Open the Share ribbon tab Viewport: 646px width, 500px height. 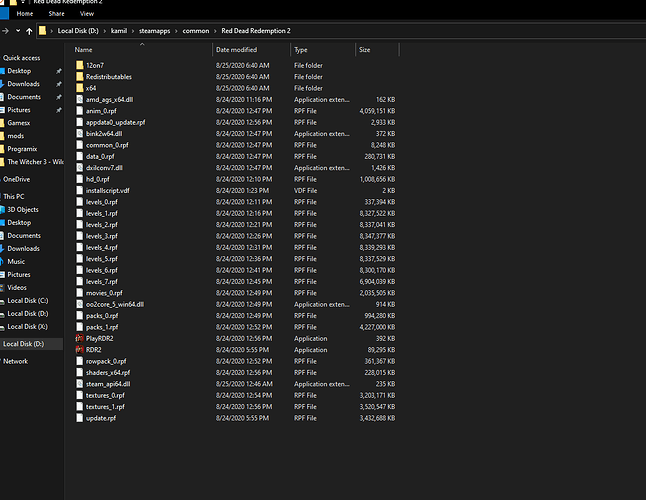pos(56,14)
